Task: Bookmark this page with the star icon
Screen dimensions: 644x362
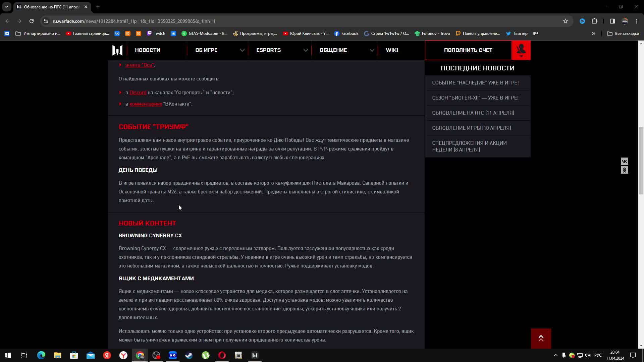Action: (566, 21)
